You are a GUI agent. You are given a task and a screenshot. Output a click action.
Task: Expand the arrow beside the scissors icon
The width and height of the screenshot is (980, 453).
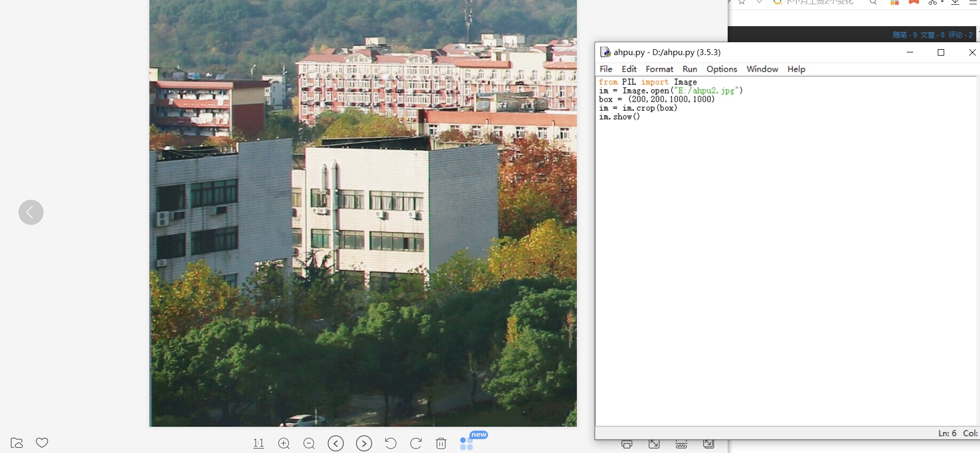(x=942, y=2)
